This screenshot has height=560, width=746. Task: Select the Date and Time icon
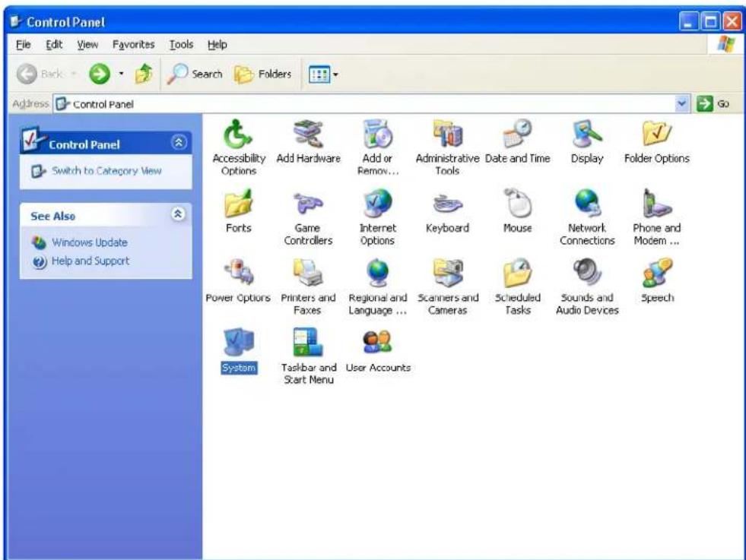pyautogui.click(x=517, y=134)
